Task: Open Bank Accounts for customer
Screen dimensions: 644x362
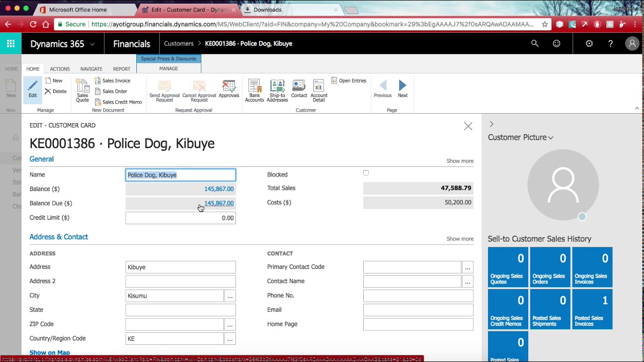Action: point(255,90)
